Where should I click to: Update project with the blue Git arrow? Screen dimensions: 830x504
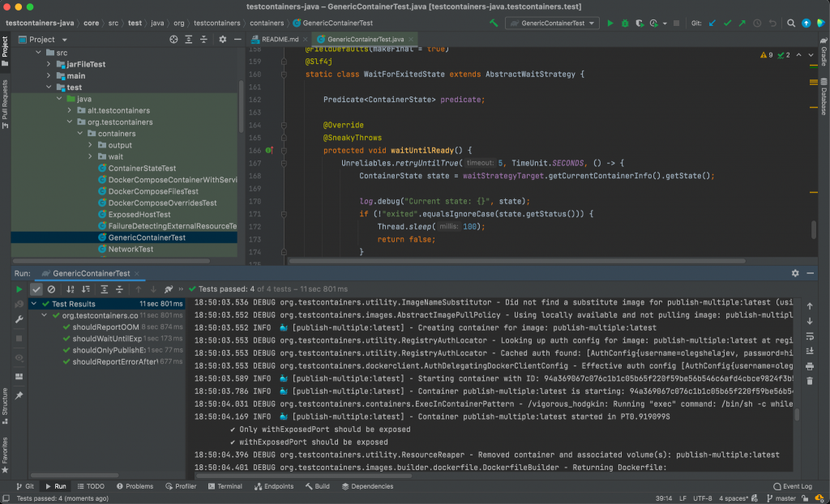point(712,23)
